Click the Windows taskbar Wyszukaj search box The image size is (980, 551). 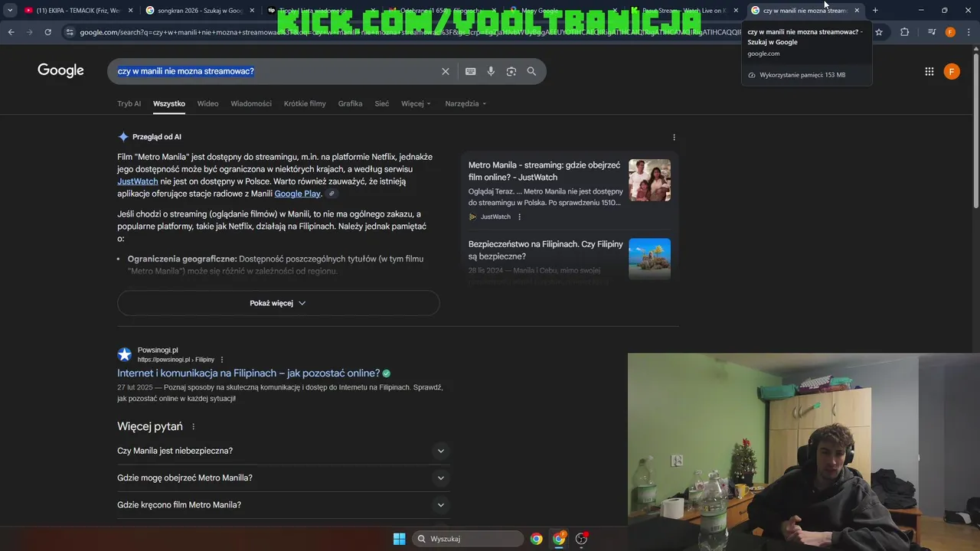tap(468, 539)
